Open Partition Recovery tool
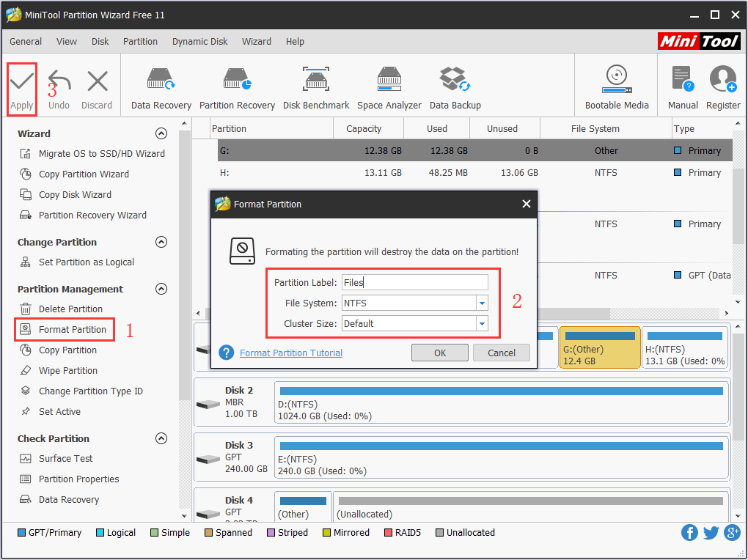 click(x=237, y=89)
